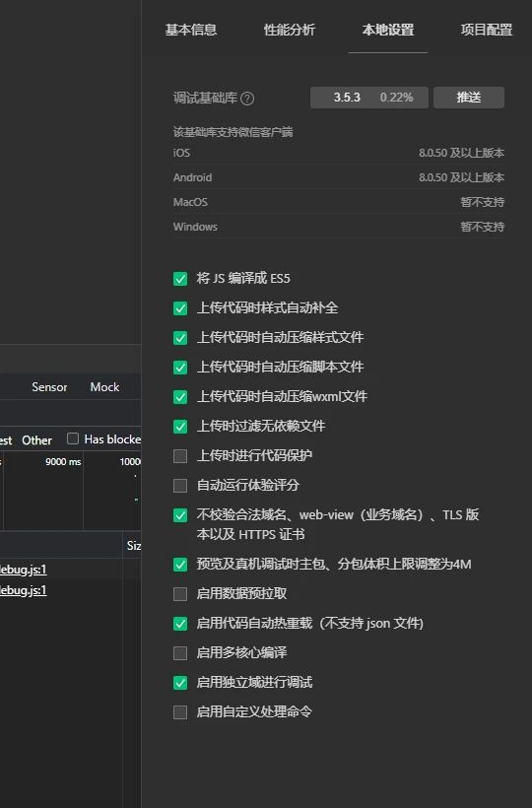Enable 启用数据预拉取 checkbox
Screen dimensions: 532x808
(180, 594)
